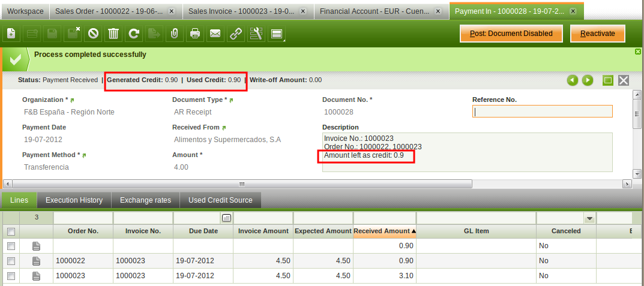The width and height of the screenshot is (644, 286).
Task: Click the New Document toolbar icon
Action: (13, 34)
